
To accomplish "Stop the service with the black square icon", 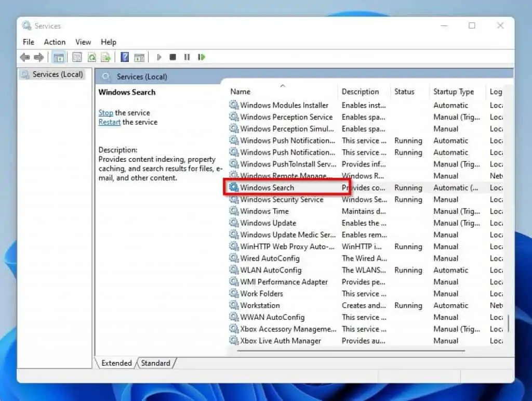I will (173, 57).
